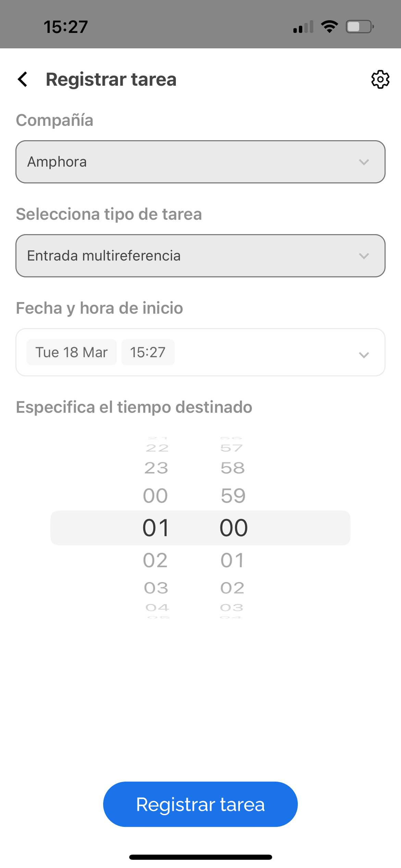401x868 pixels.
Task: Tap the 15:27 start time chip
Action: point(148,352)
